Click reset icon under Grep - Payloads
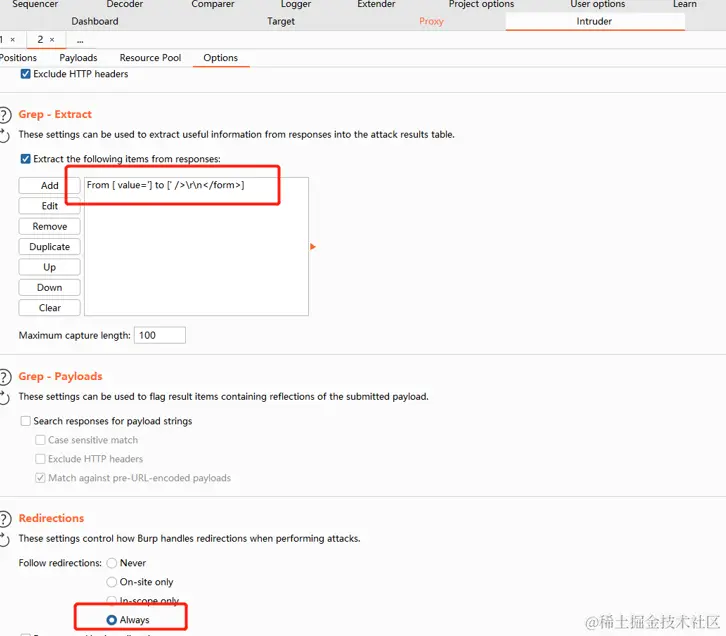The image size is (726, 636). pyautogui.click(x=4, y=397)
